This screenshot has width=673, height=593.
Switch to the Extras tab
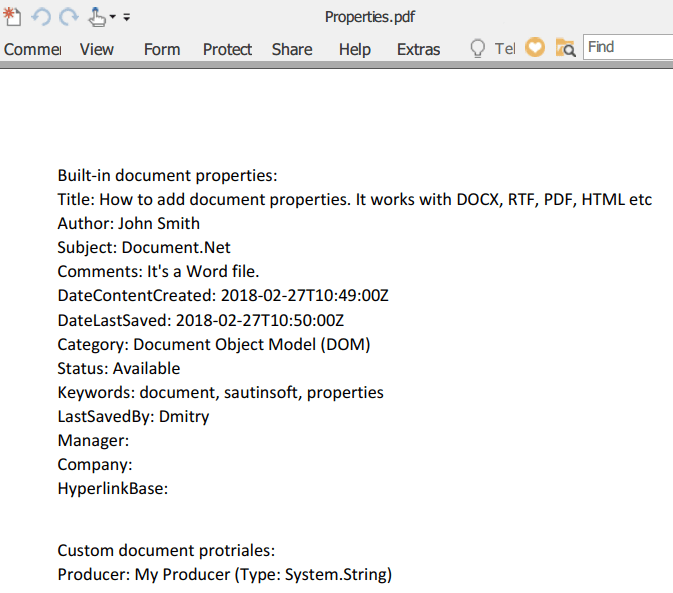point(418,49)
